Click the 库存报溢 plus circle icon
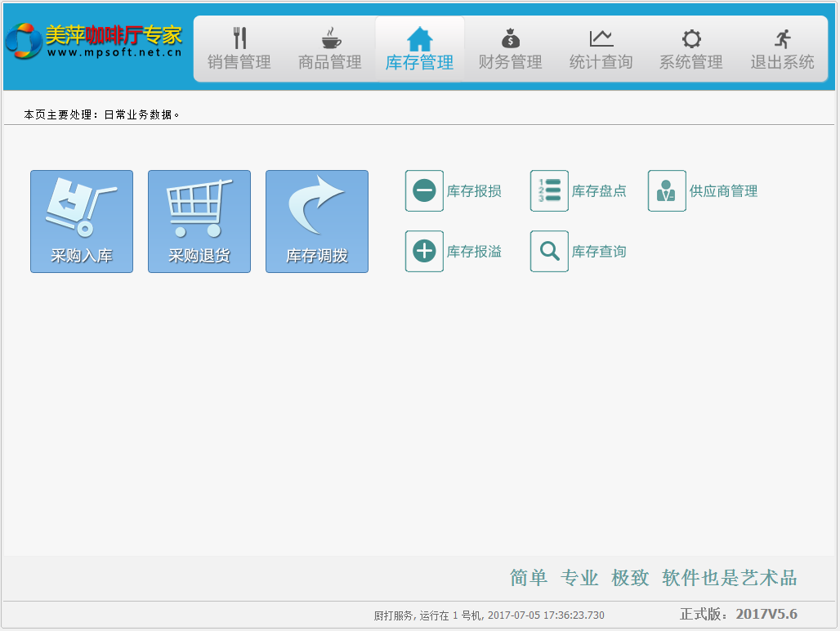Viewport: 840px width, 631px height. coord(424,252)
